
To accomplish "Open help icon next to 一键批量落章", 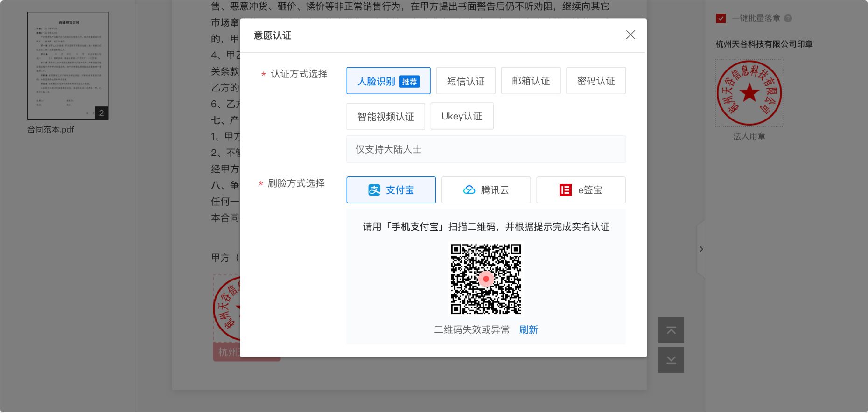I will [x=788, y=19].
